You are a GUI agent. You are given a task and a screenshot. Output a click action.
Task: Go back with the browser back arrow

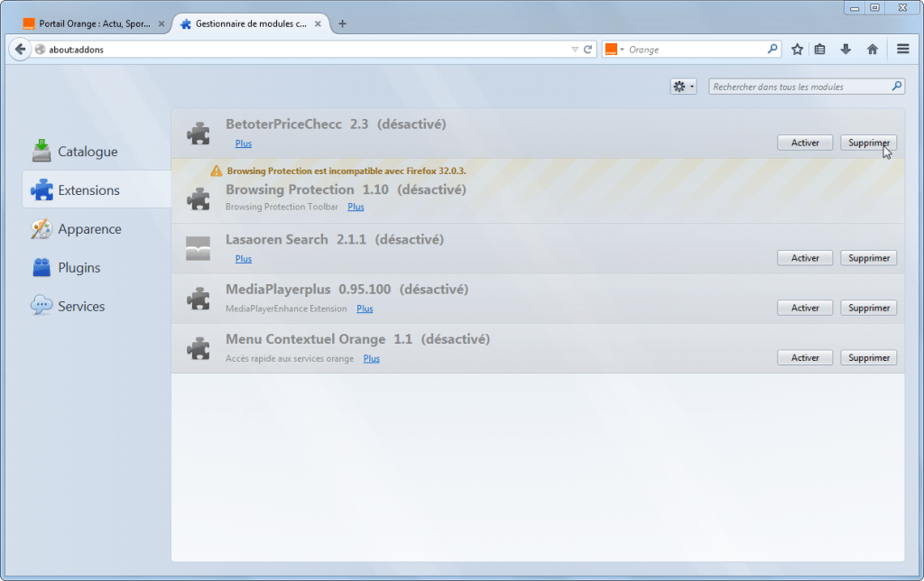[20, 49]
